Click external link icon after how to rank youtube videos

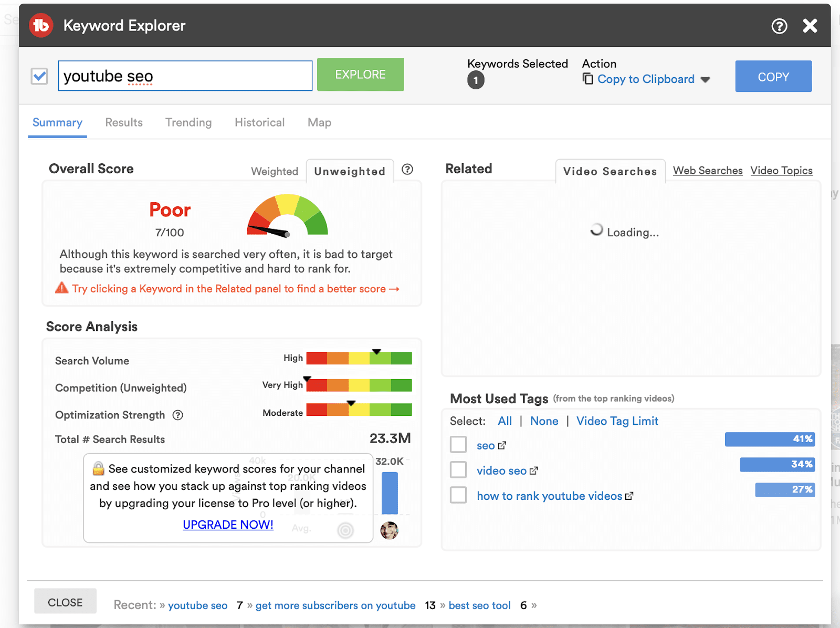(629, 496)
